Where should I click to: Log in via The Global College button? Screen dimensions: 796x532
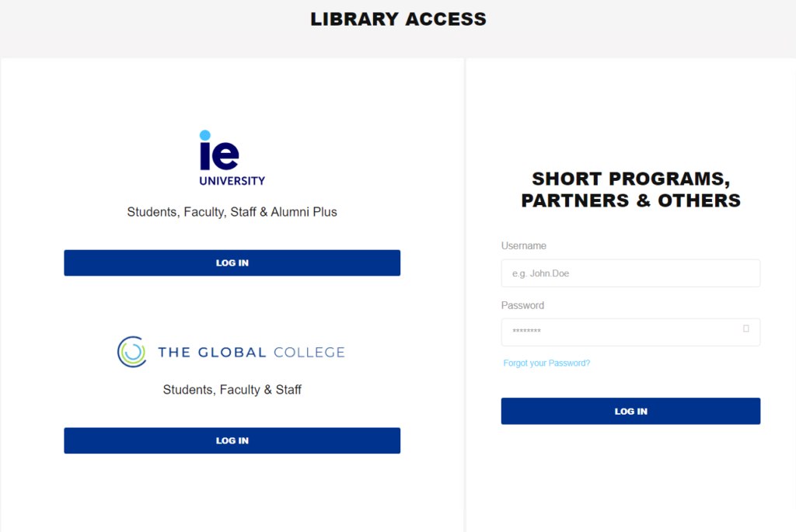click(232, 440)
